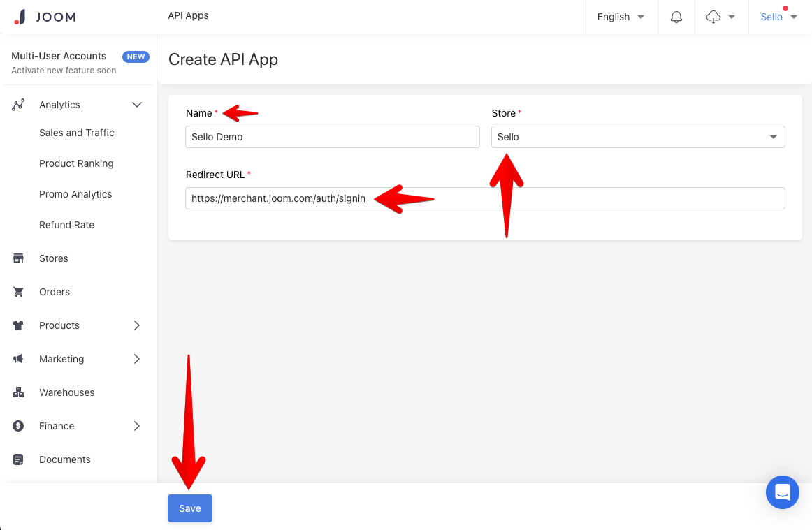This screenshot has height=530, width=812.
Task: Click the Joom logo
Action: (45, 17)
